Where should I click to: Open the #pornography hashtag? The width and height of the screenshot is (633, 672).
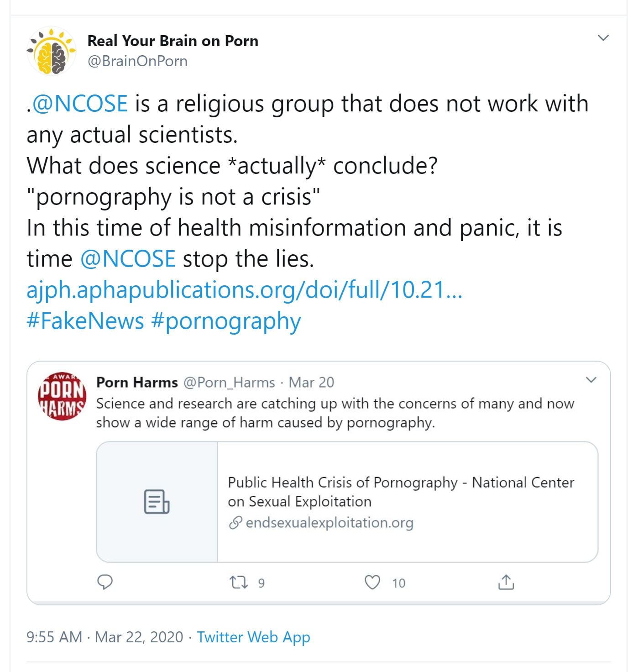226,321
